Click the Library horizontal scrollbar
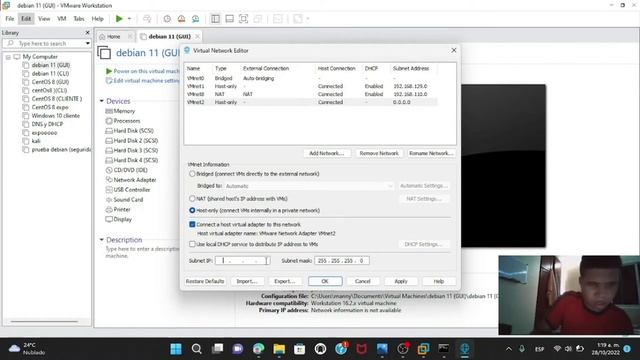The image size is (640, 360). tap(44, 322)
